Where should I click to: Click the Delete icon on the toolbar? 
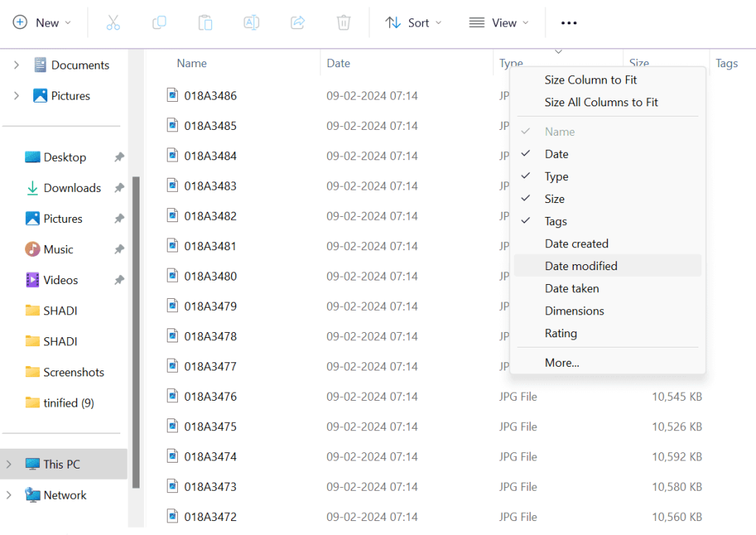click(x=343, y=22)
